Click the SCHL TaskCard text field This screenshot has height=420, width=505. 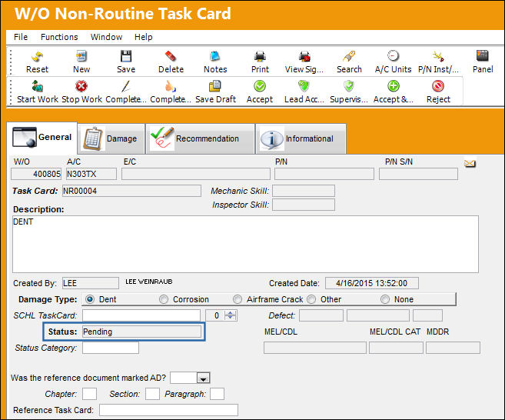tap(141, 315)
